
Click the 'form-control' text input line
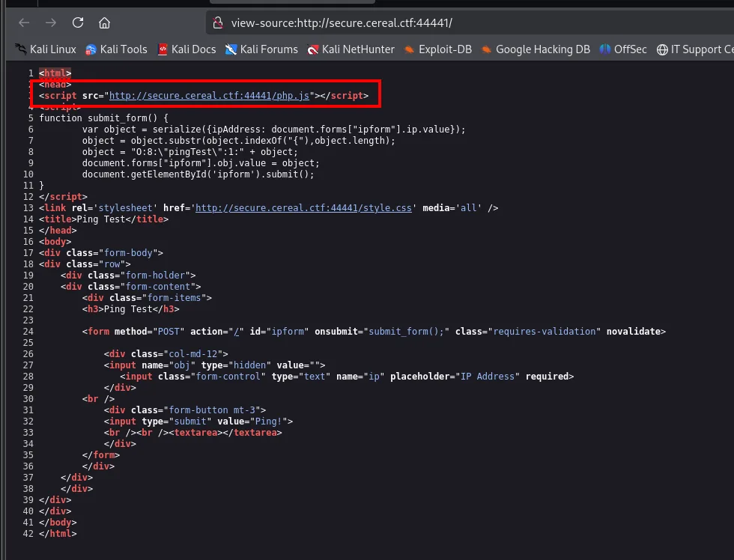[x=347, y=376]
